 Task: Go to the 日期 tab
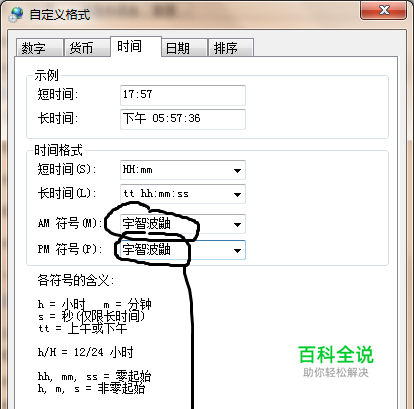(184, 48)
